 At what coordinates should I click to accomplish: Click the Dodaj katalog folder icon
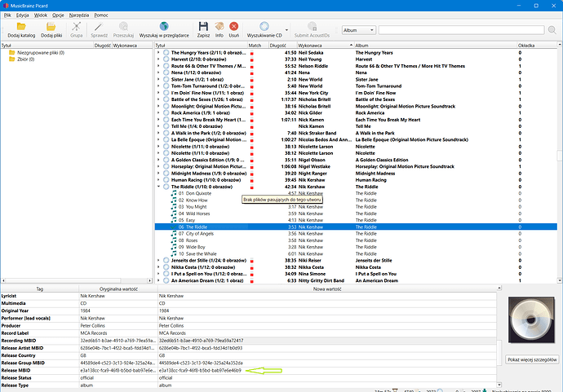tap(21, 27)
